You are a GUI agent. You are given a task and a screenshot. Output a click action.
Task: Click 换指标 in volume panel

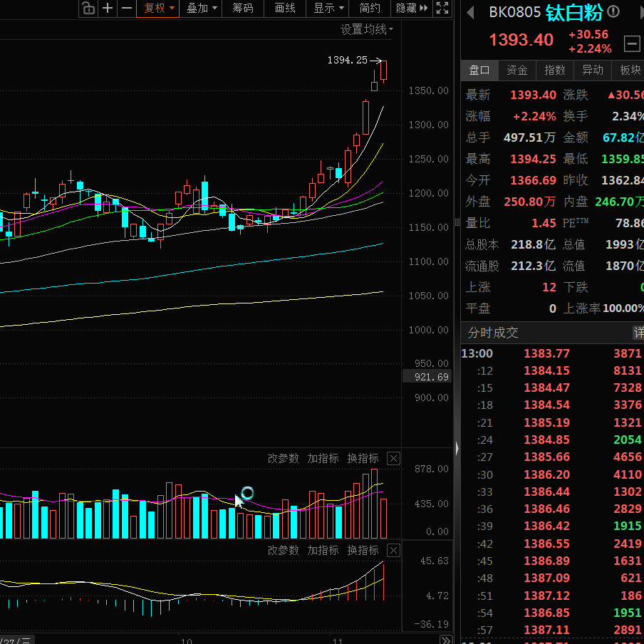pos(363,458)
